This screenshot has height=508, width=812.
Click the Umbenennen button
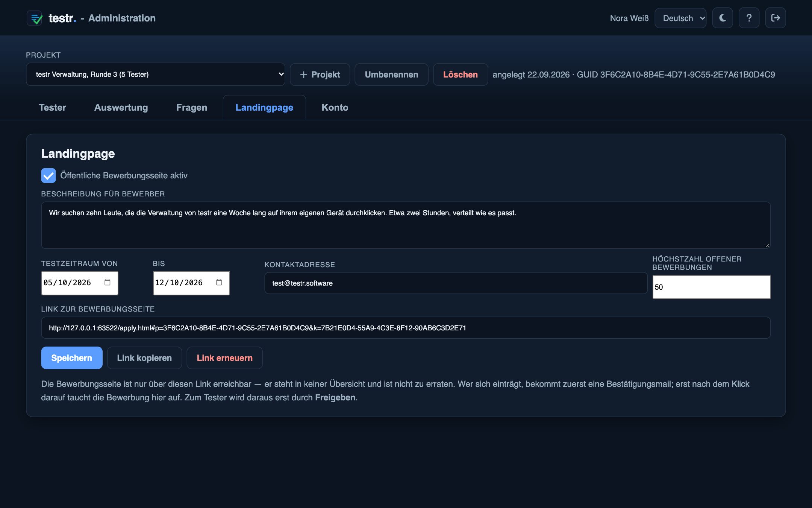(391, 75)
